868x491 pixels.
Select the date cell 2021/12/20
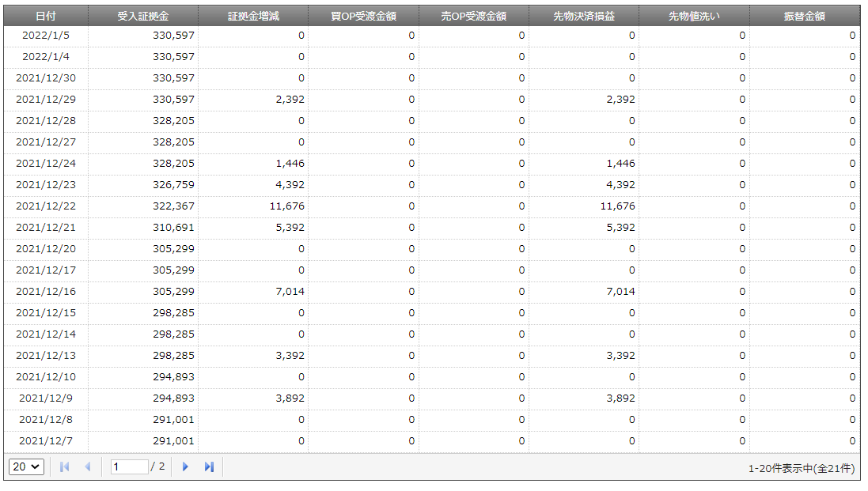(x=46, y=249)
